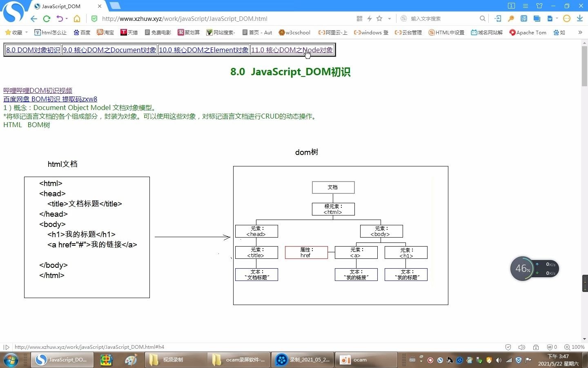Open the downloads arrow icon
This screenshot has height=368, width=588.
(x=579, y=19)
